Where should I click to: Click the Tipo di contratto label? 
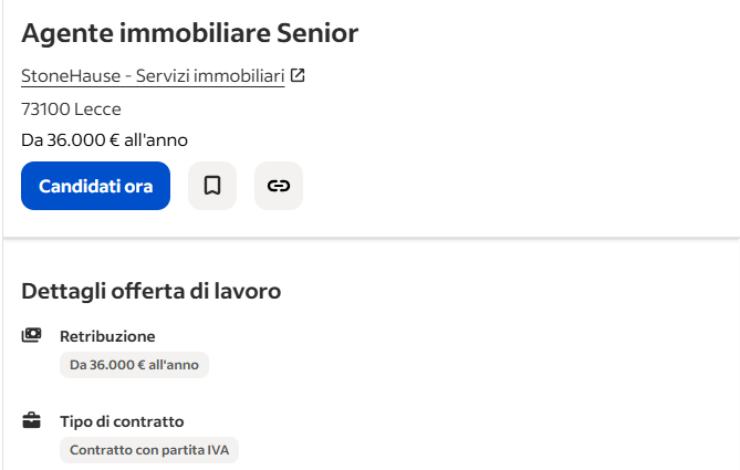[x=122, y=422]
